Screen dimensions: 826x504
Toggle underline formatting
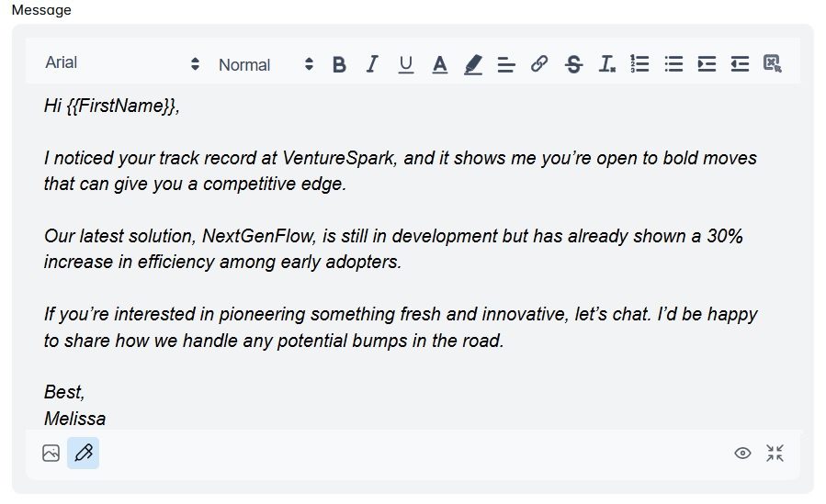coord(405,64)
